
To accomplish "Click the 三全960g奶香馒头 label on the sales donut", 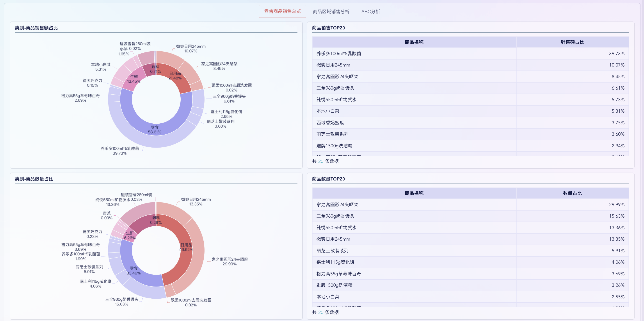I will (229, 97).
